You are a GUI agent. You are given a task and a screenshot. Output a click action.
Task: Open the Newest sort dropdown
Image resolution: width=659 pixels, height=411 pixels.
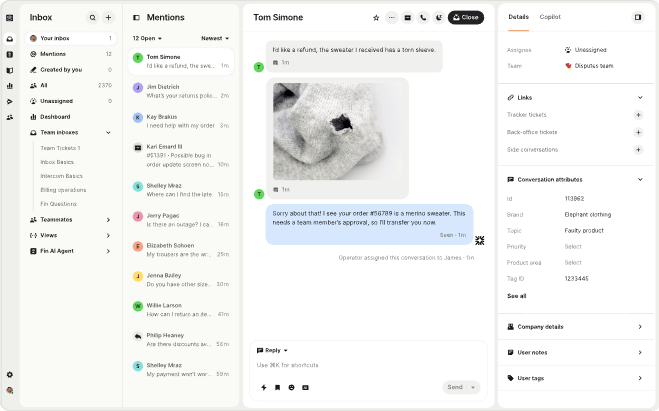[x=215, y=38]
